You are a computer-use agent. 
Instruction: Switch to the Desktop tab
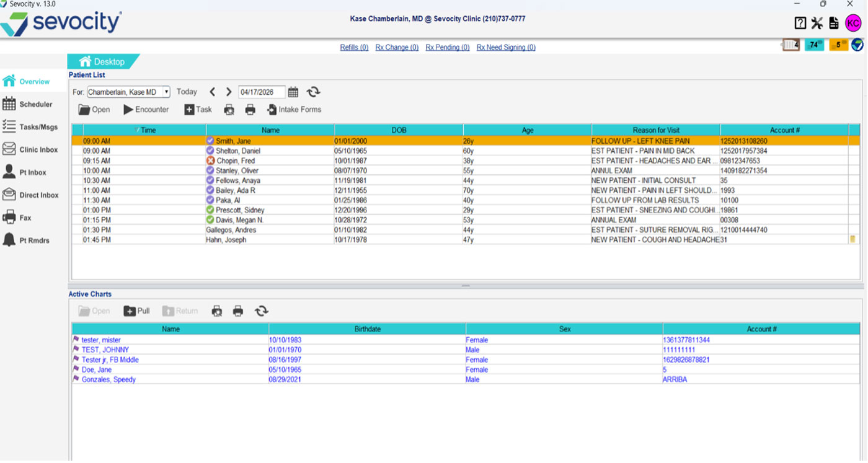click(103, 61)
